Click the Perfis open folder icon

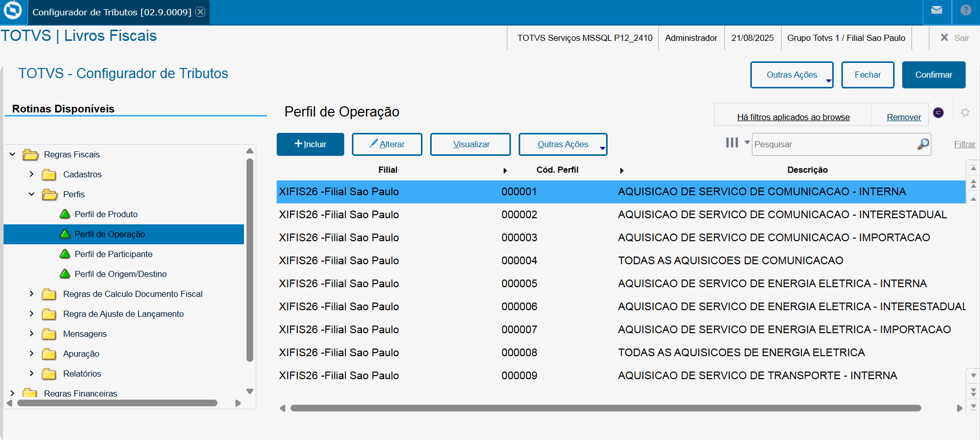pyautogui.click(x=50, y=194)
